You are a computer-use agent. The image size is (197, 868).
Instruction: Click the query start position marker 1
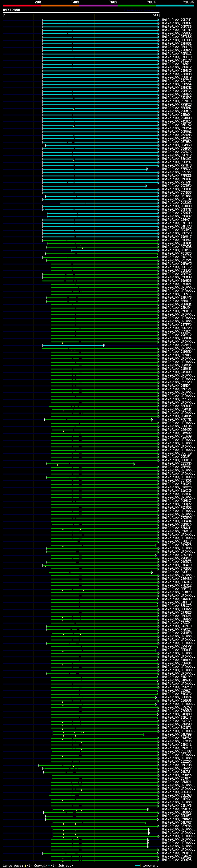click(4, 15)
